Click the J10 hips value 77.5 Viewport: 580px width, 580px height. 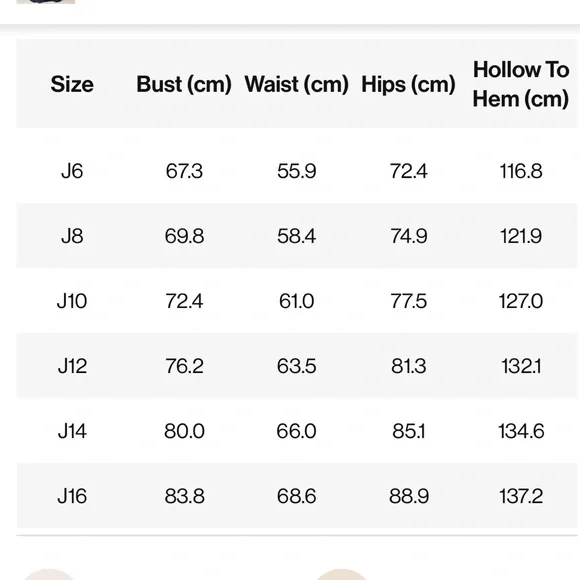click(409, 301)
